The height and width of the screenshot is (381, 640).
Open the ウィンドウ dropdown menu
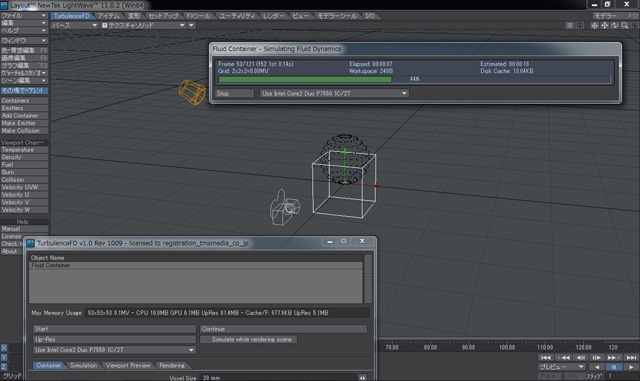(24, 40)
